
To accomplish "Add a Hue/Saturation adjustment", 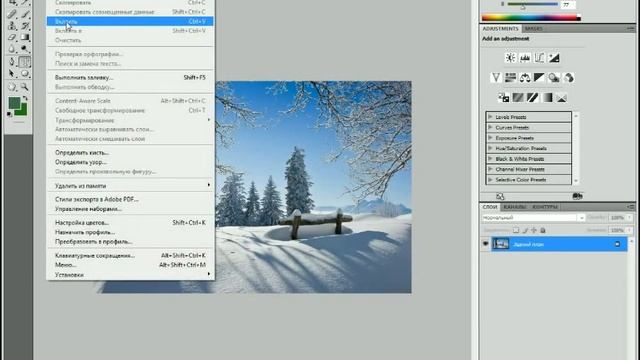I will click(x=510, y=78).
